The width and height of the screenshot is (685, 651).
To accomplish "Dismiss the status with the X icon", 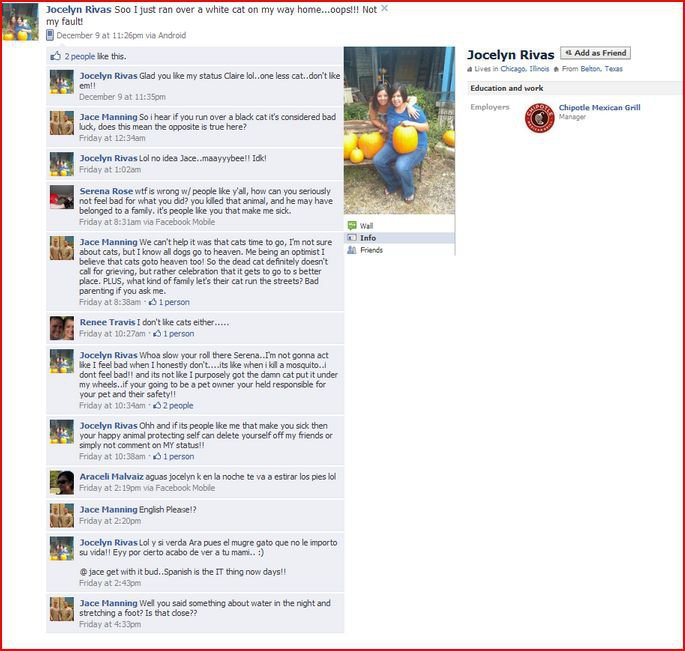I will 384,8.
